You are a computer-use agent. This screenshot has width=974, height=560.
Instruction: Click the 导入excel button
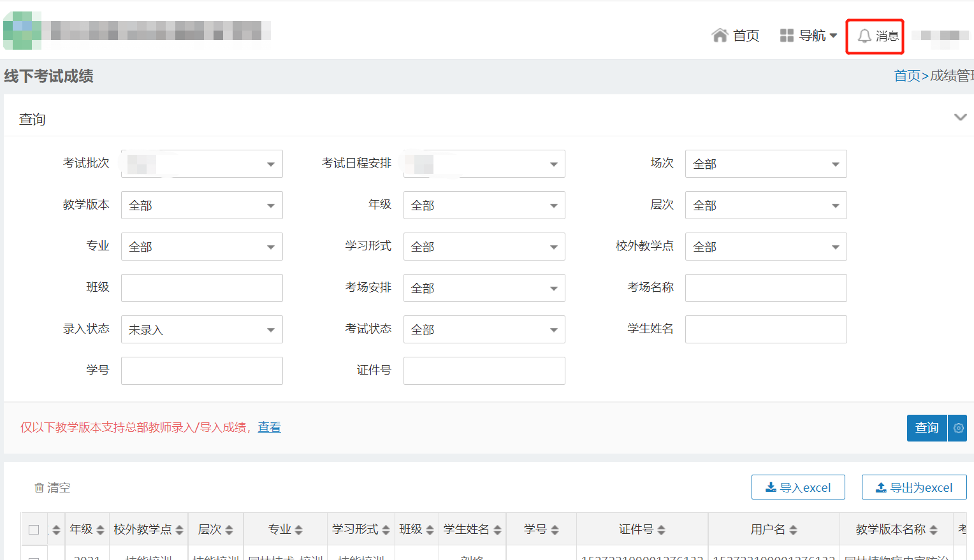click(798, 487)
